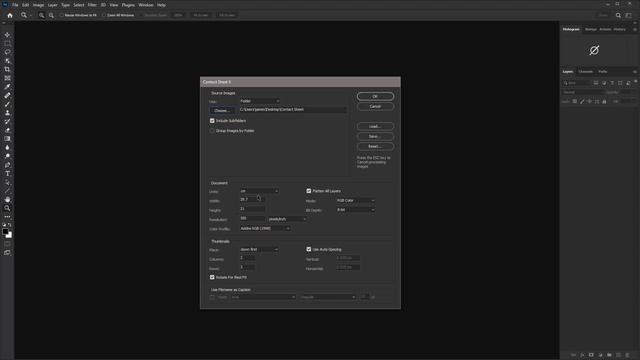Select the Brush tool

[7, 104]
